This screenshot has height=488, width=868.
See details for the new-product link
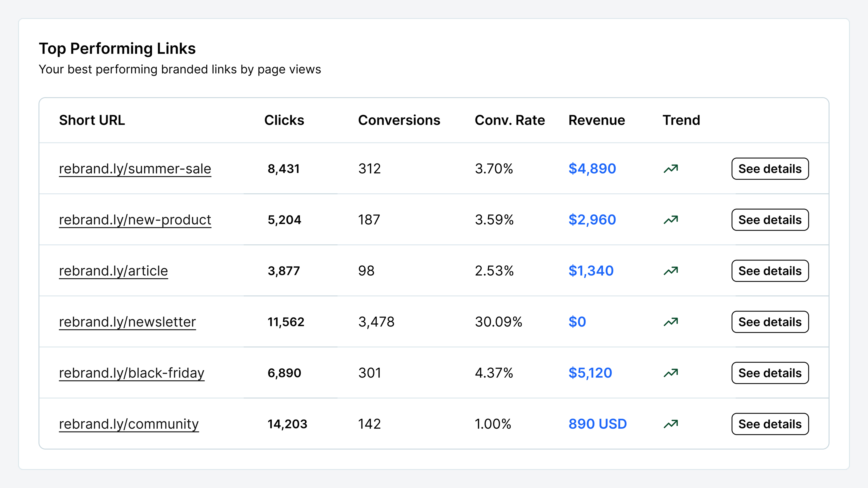click(x=770, y=220)
